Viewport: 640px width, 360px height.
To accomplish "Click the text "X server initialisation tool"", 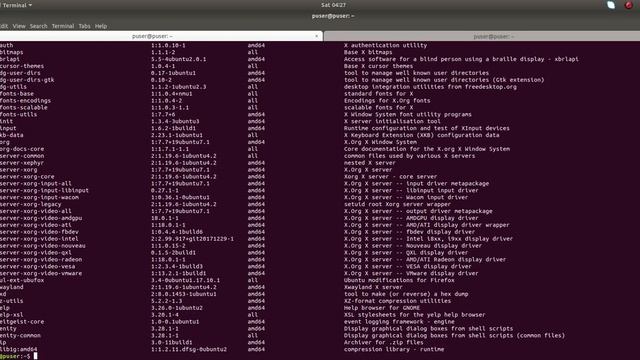I will 392,122.
